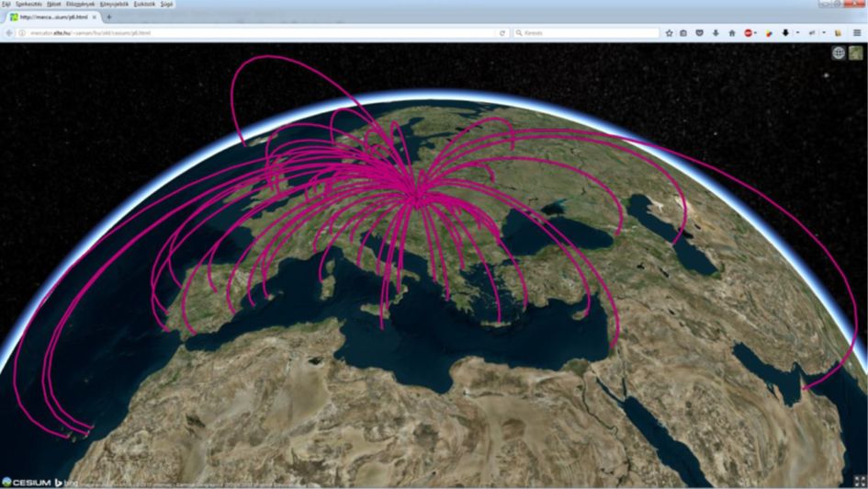Screen dimensions: 868x489
Task: Click browser back arrow button
Action: 9,33
